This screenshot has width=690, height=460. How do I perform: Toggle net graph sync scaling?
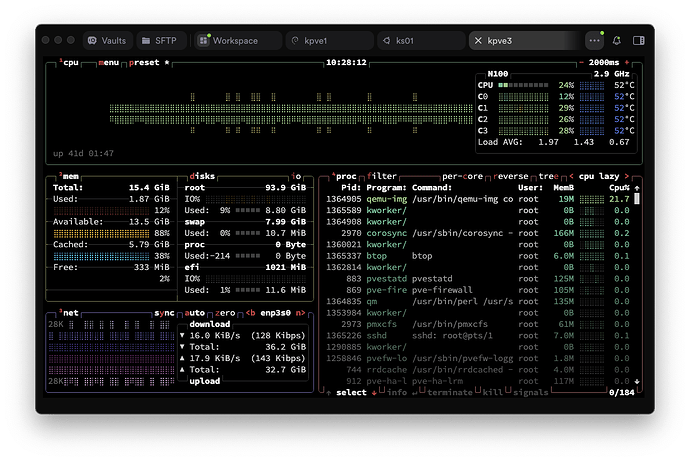[164, 313]
